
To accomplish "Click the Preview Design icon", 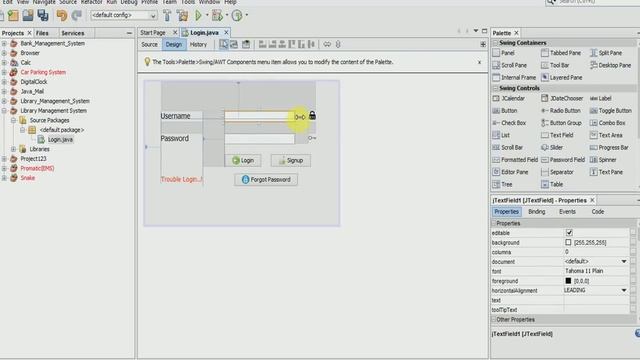I will [x=246, y=44].
